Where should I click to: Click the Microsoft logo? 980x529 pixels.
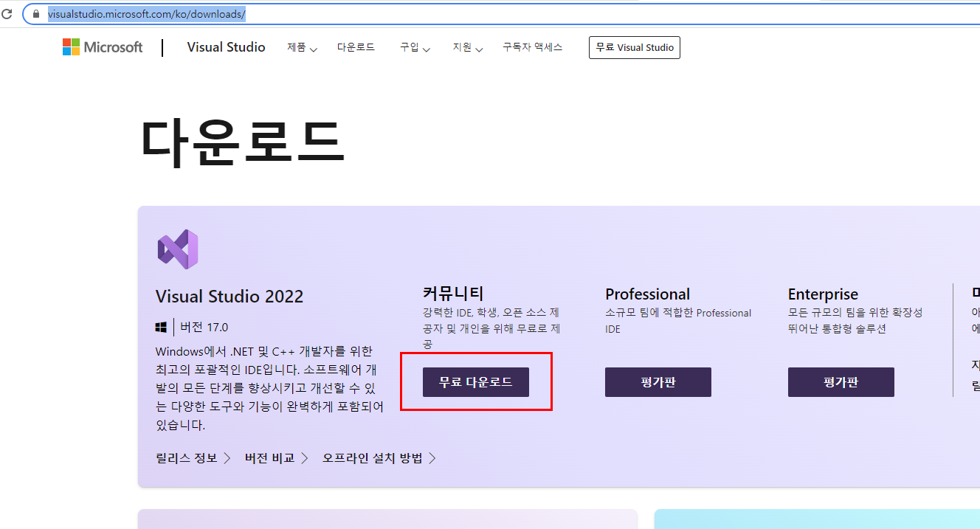(103, 47)
